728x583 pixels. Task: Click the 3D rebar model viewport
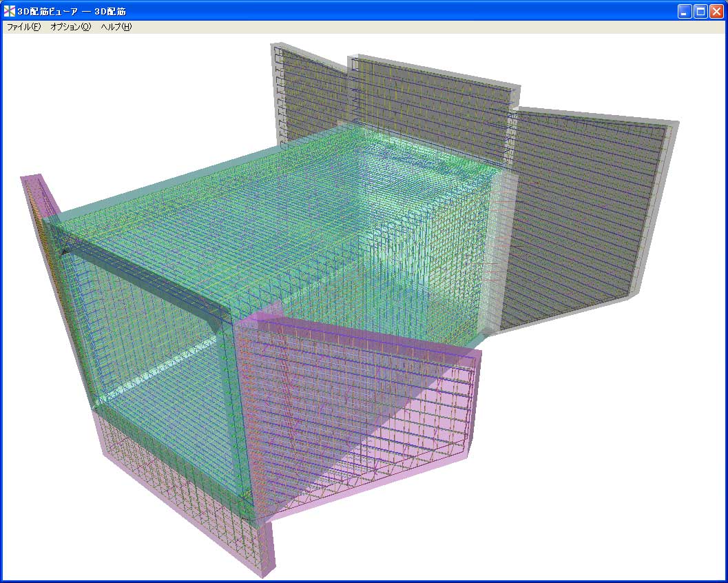click(364, 307)
